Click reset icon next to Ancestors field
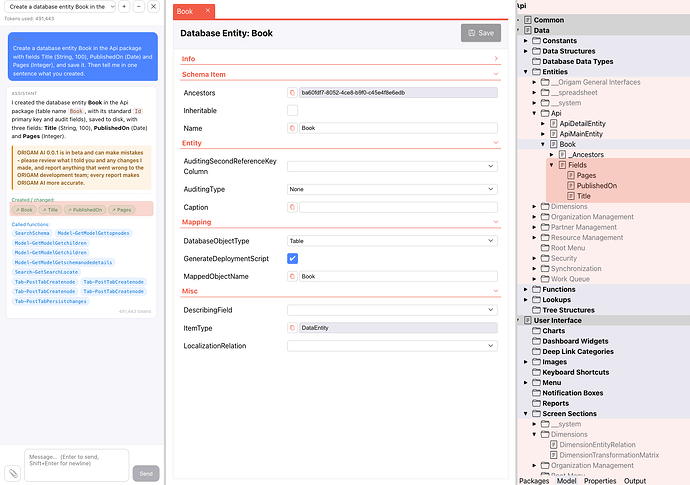 [x=292, y=92]
